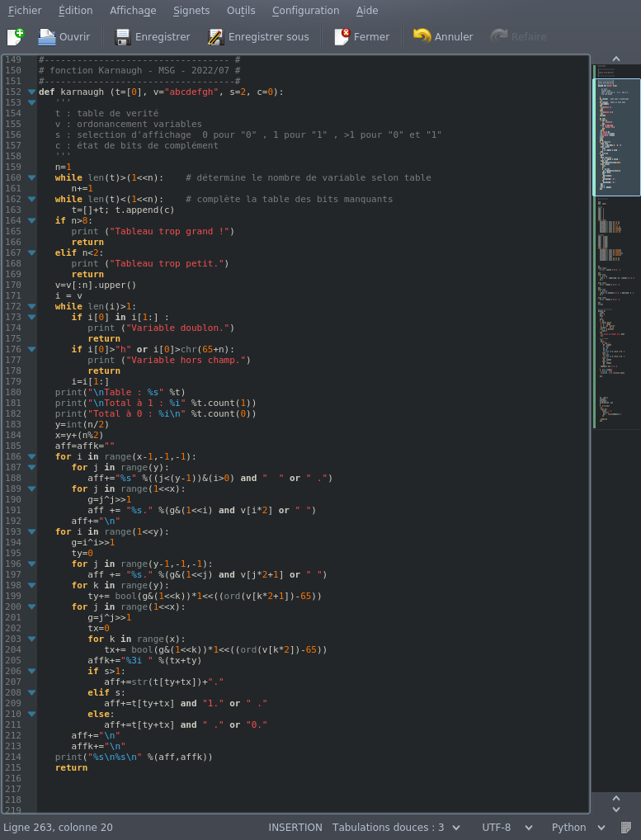This screenshot has height=840, width=641.
Task: Click Enregistrer sous to save as
Action: point(259,36)
